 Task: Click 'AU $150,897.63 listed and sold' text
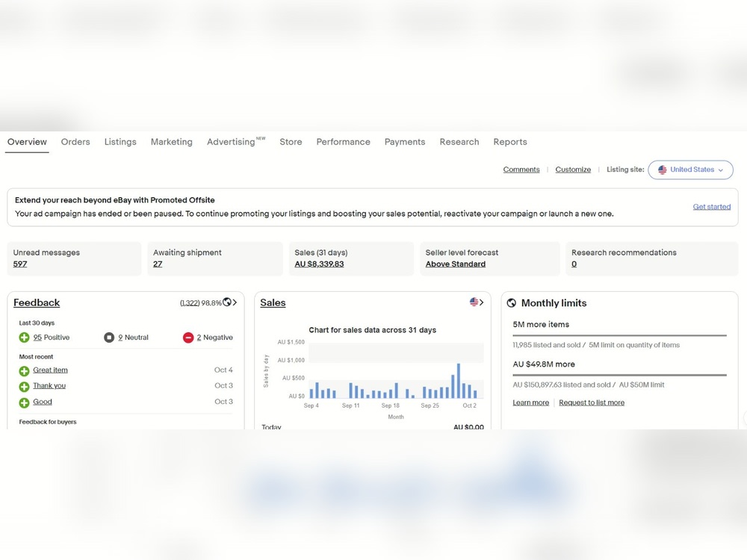point(562,385)
